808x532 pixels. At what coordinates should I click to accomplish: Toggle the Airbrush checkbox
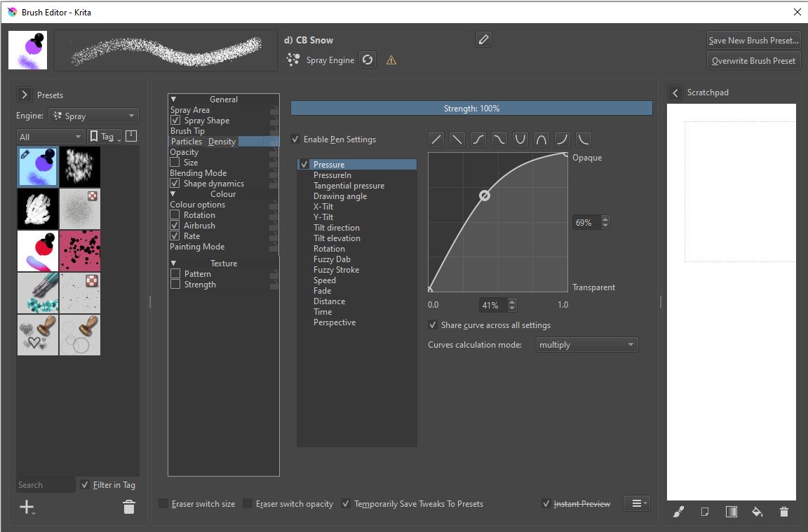click(x=175, y=226)
